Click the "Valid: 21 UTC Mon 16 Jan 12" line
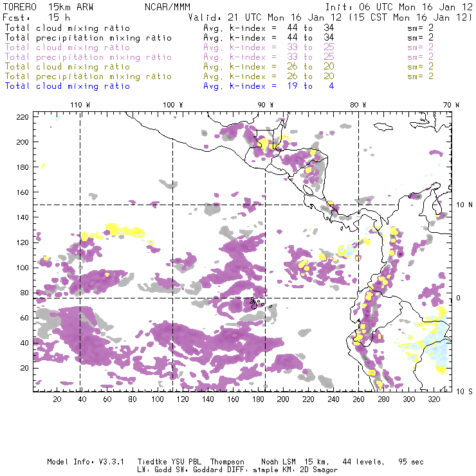 click(265, 17)
